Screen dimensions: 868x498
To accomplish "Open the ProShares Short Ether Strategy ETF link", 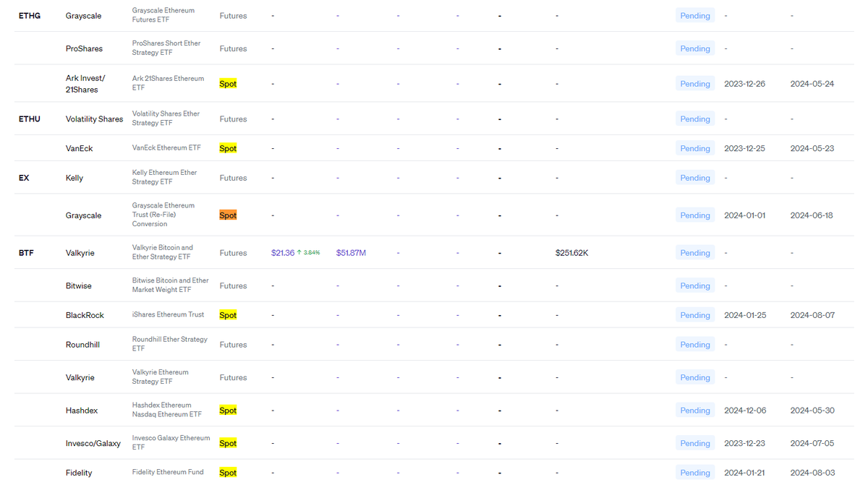I will point(166,48).
